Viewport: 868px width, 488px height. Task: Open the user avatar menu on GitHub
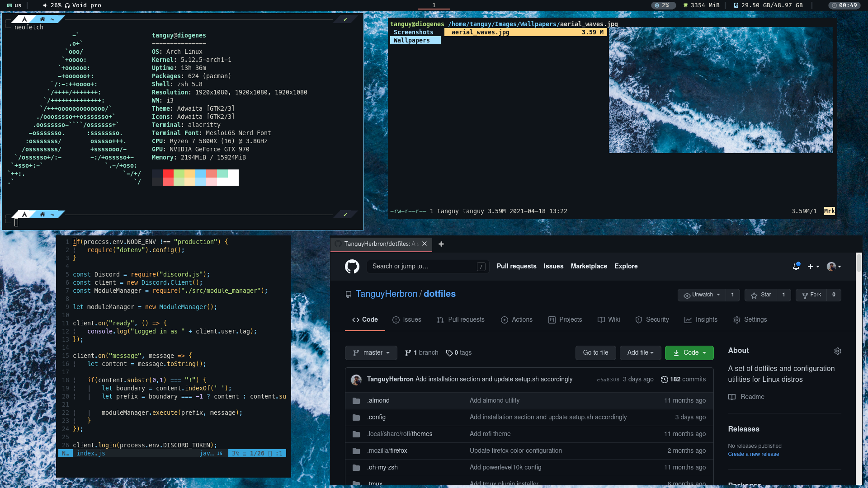834,267
